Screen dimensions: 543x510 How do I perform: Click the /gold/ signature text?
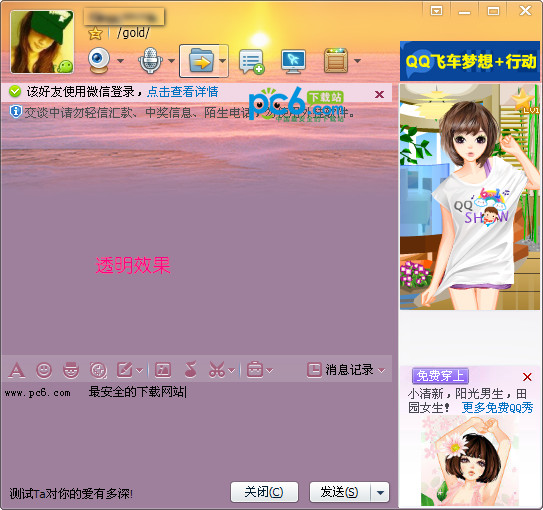pos(133,33)
